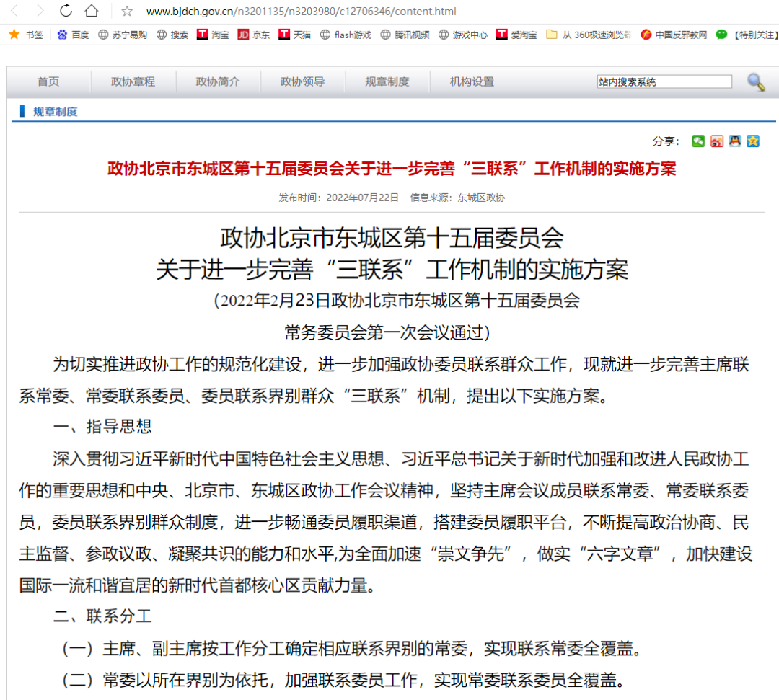Focus the address bar URL
Image resolution: width=779 pixels, height=700 pixels.
[x=301, y=11]
